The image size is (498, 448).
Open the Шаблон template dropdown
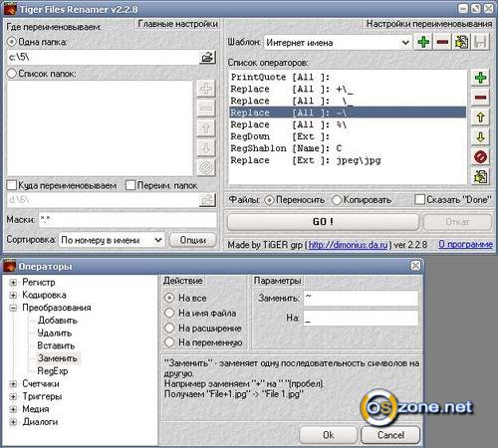405,43
